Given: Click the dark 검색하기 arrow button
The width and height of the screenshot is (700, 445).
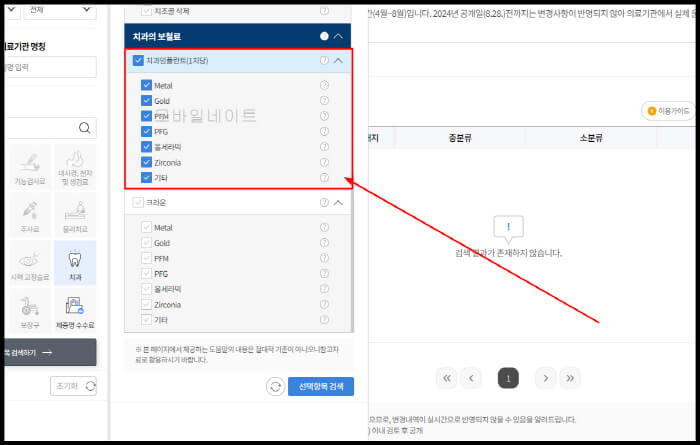Looking at the screenshot, I should pyautogui.click(x=50, y=353).
